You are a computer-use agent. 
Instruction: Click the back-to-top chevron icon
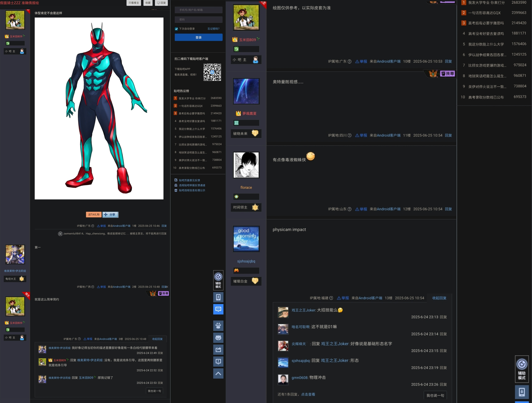[218, 373]
